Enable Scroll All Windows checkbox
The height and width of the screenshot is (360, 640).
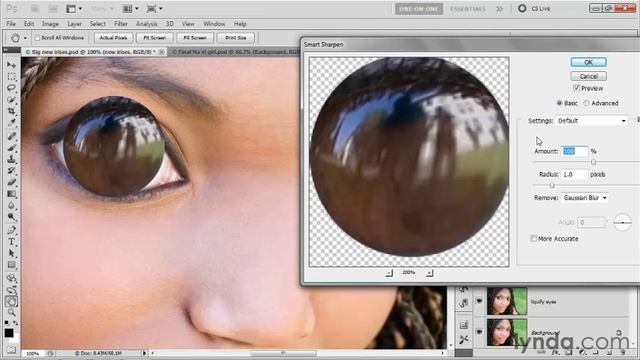pos(38,38)
